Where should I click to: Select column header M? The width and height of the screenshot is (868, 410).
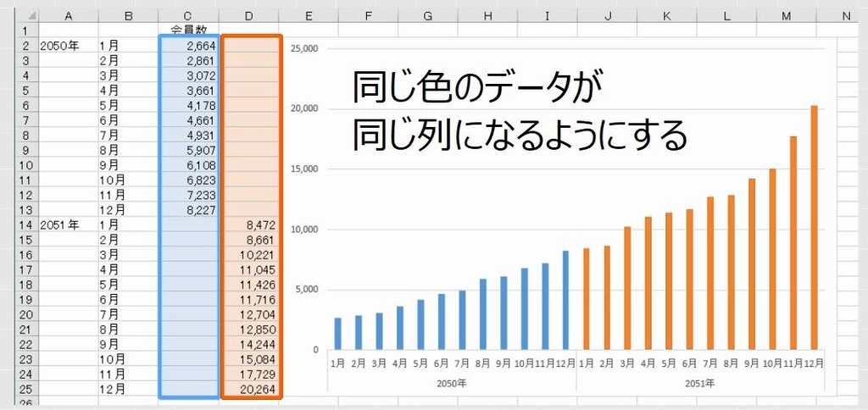(x=786, y=16)
